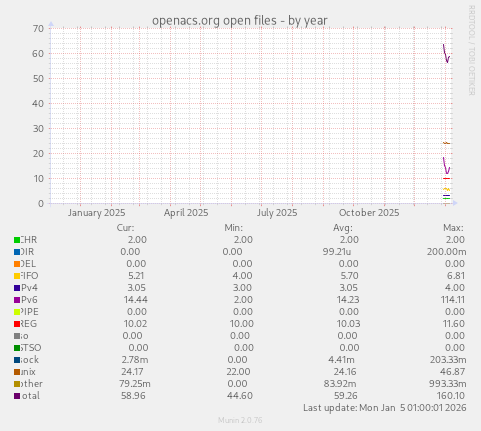The image size is (481, 431).
Task: Click the total current value 58.96
Action: [x=133, y=396]
